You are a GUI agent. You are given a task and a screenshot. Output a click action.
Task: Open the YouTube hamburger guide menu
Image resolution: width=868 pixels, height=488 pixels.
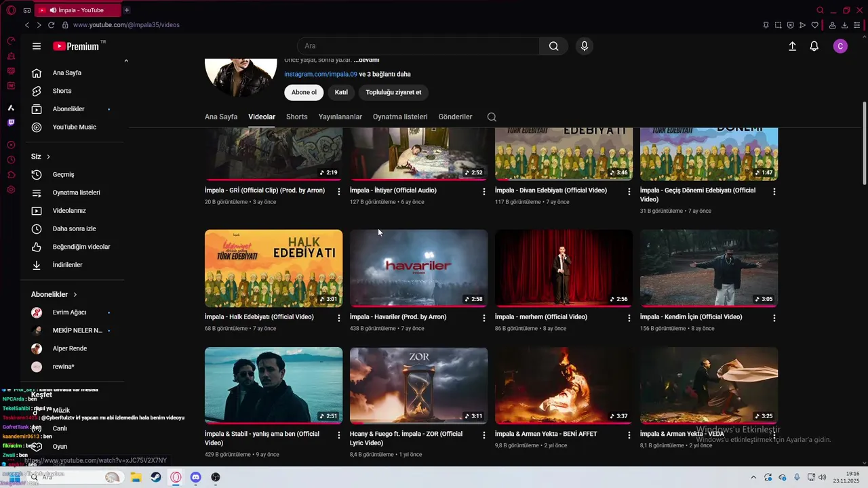click(37, 46)
